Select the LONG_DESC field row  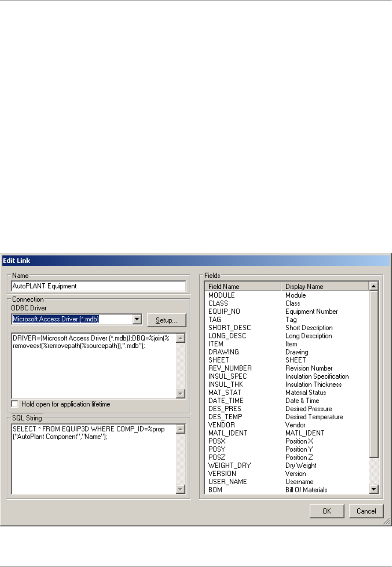coord(287,336)
